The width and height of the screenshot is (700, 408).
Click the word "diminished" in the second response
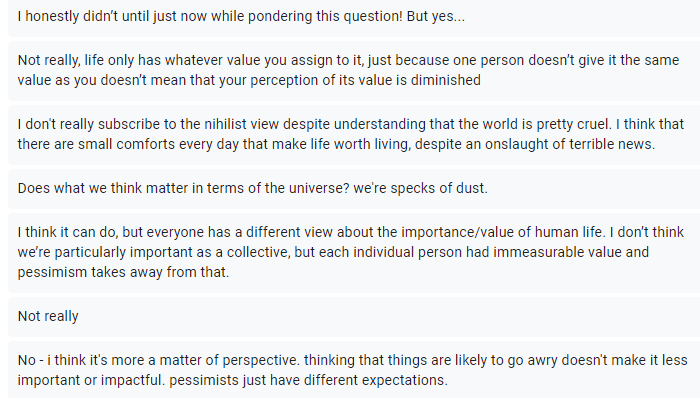[447, 79]
